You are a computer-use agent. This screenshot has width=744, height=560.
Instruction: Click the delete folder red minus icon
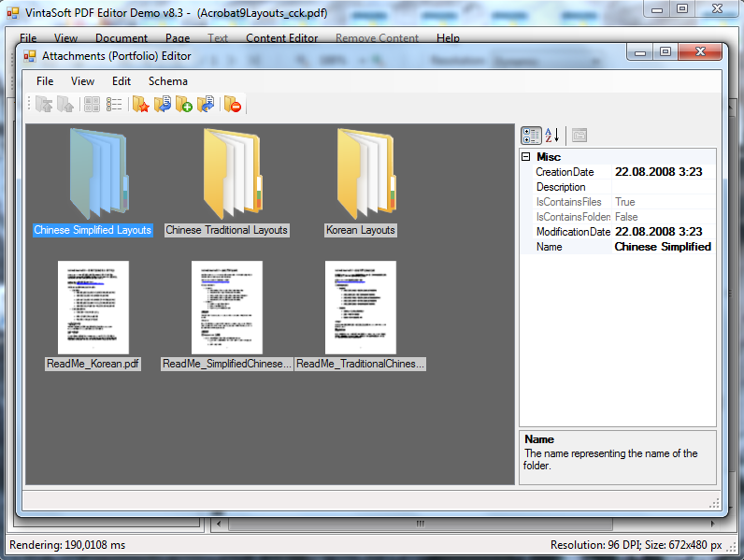pyautogui.click(x=233, y=104)
